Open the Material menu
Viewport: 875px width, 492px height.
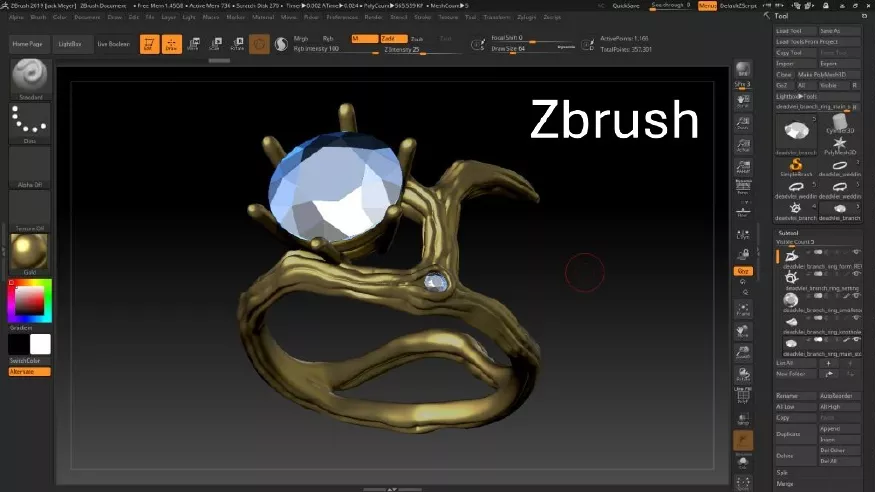click(263, 17)
